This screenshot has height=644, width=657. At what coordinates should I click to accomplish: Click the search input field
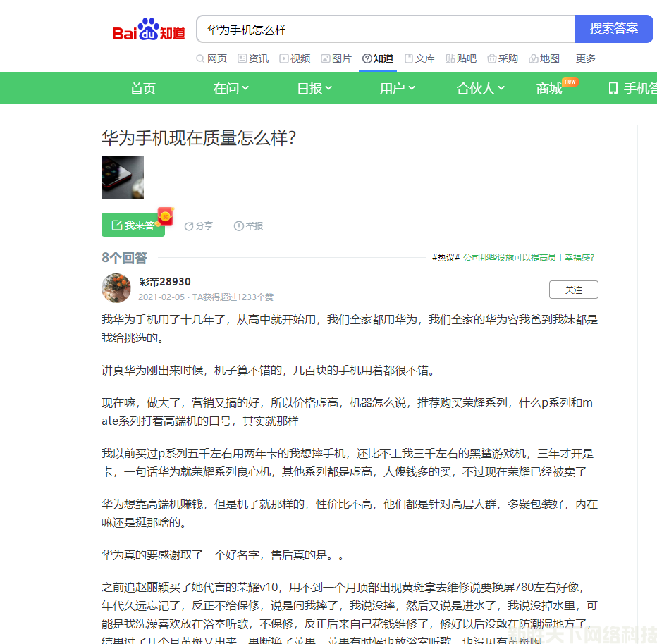tap(385, 30)
